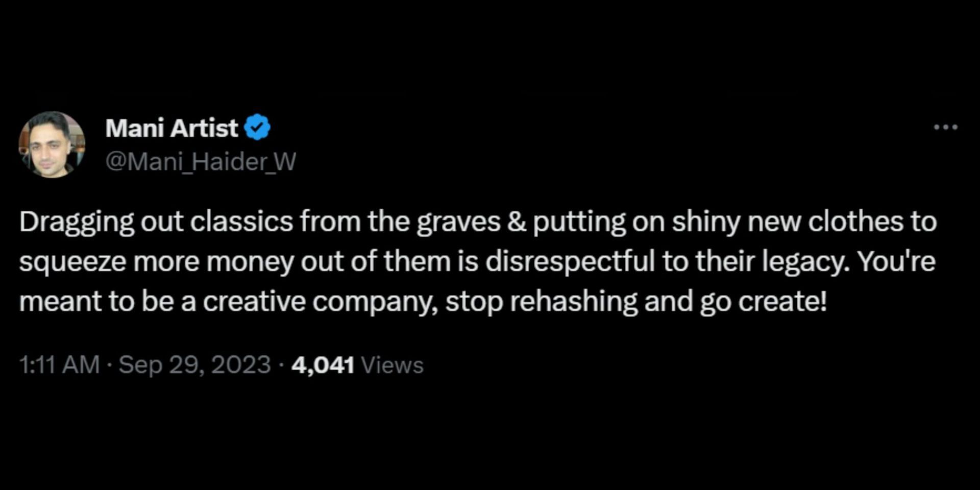Click the word "rehashing" in the tweet
The width and height of the screenshot is (980, 490).
point(574,301)
